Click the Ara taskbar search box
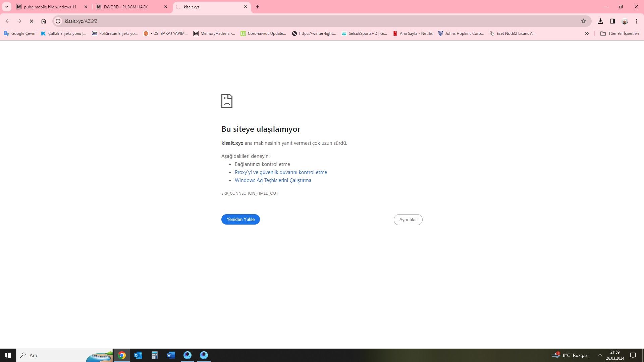 coord(64,355)
